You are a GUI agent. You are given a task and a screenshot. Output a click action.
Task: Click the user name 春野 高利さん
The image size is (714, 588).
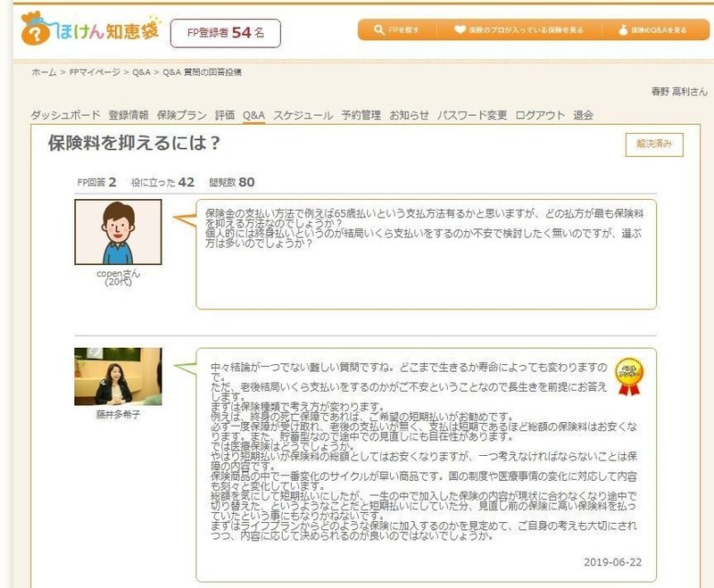[679, 92]
